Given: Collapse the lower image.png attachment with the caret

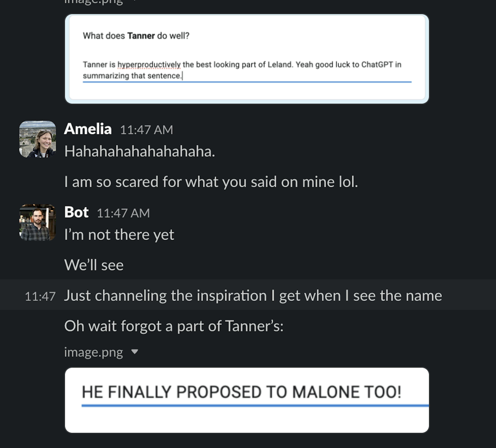Looking at the screenshot, I should coord(135,352).
